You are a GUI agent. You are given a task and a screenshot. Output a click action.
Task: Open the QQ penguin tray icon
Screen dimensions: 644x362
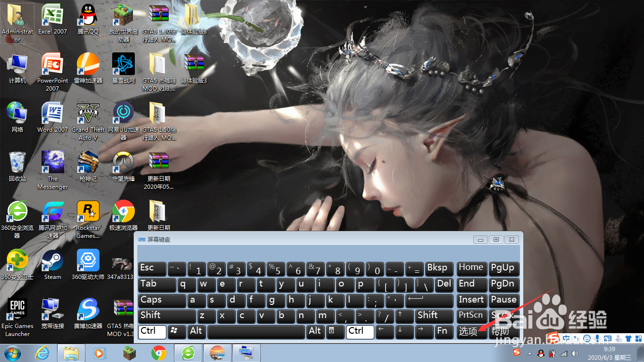click(x=541, y=353)
